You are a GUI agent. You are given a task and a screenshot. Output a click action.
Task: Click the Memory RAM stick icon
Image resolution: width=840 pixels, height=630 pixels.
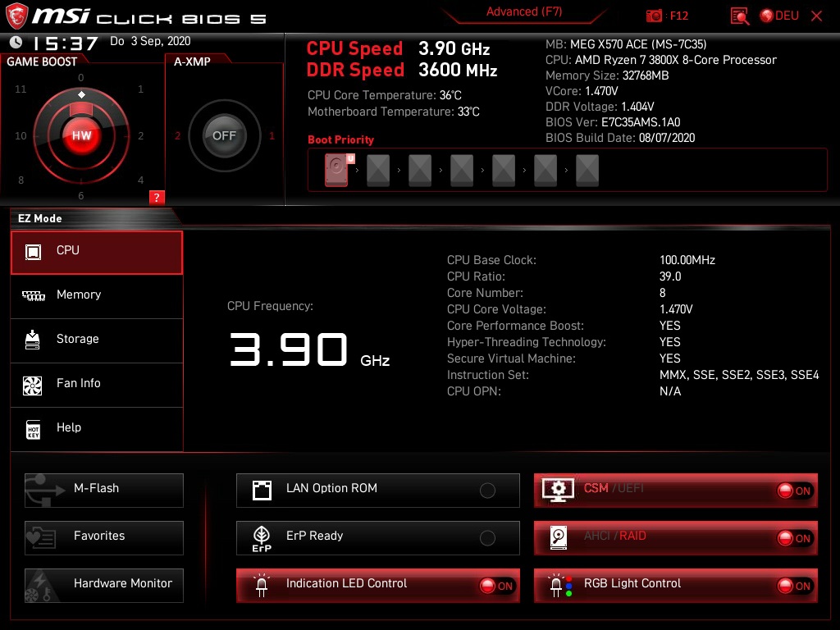[x=33, y=295]
